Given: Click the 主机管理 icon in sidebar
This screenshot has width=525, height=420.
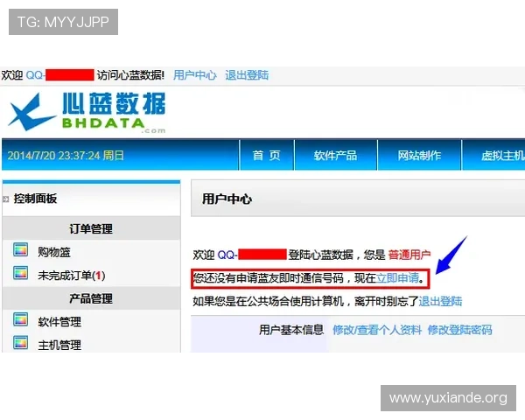Looking at the screenshot, I should click(20, 343).
